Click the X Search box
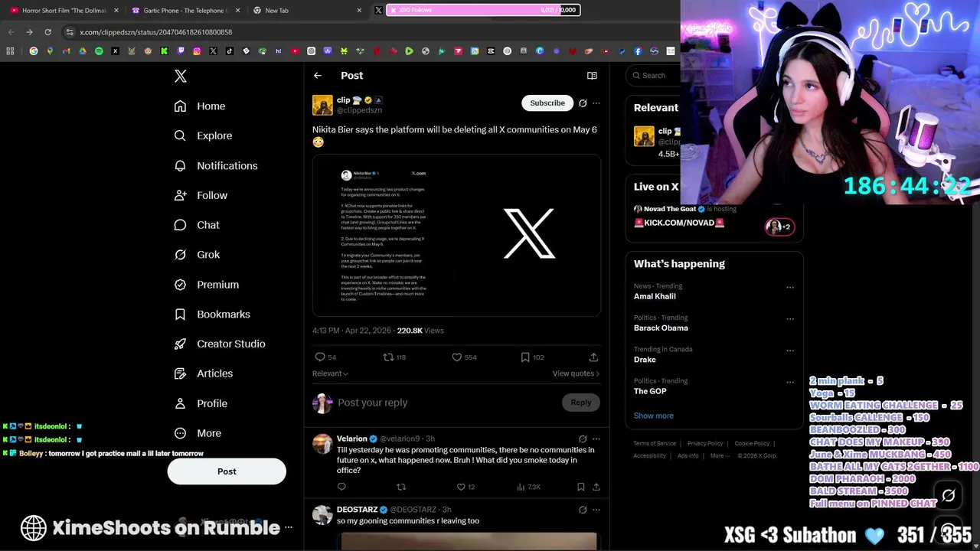This screenshot has height=551, width=980. (x=653, y=76)
